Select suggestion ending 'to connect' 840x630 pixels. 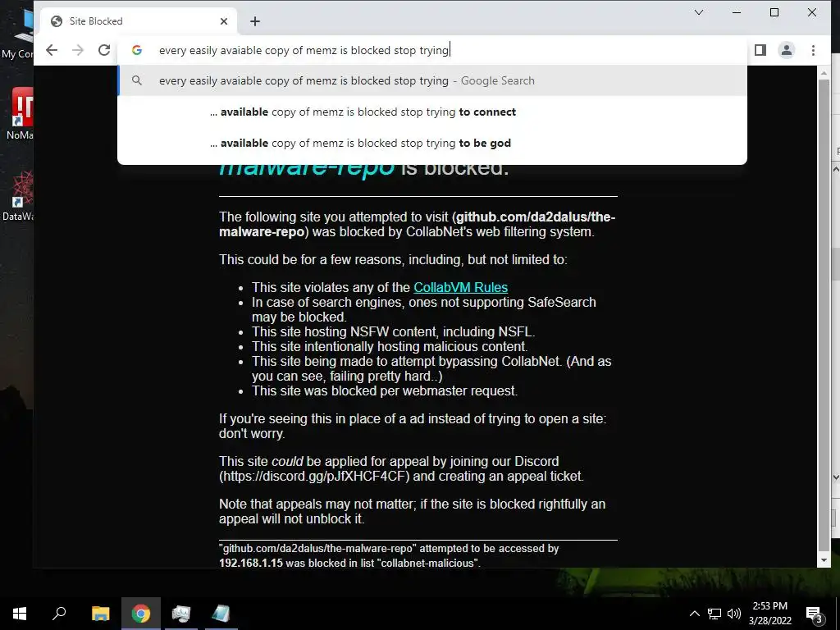pyautogui.click(x=431, y=112)
